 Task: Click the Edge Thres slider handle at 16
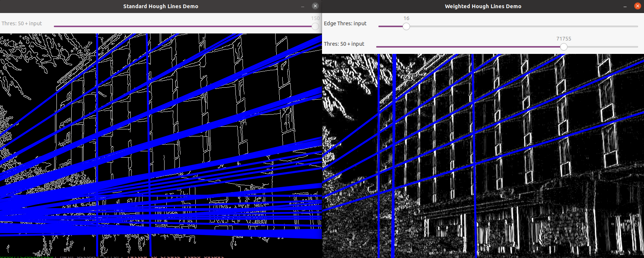tap(406, 26)
